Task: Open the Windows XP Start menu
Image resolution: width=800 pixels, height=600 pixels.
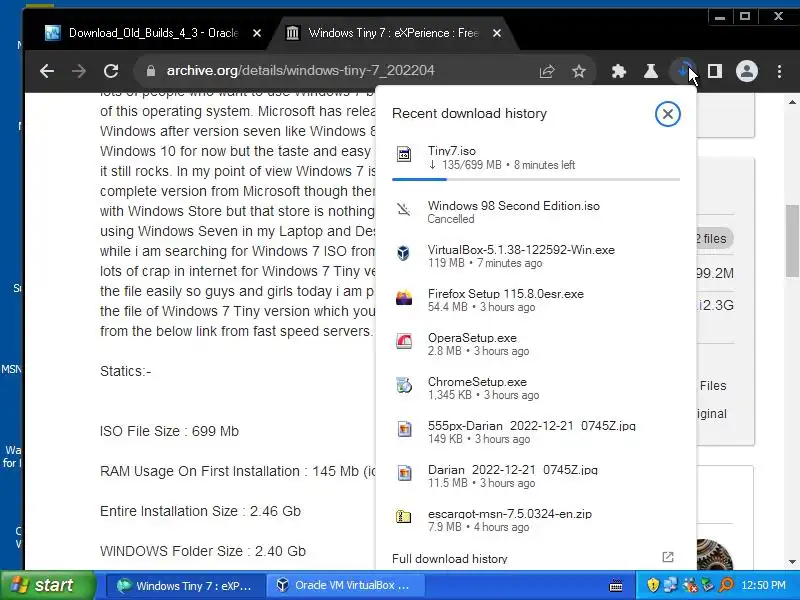Action: point(48,585)
